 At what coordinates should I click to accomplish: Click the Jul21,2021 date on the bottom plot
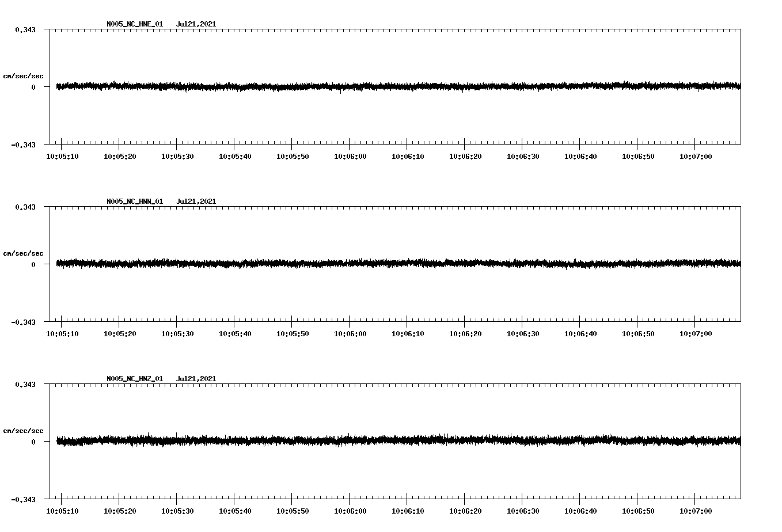(x=196, y=378)
